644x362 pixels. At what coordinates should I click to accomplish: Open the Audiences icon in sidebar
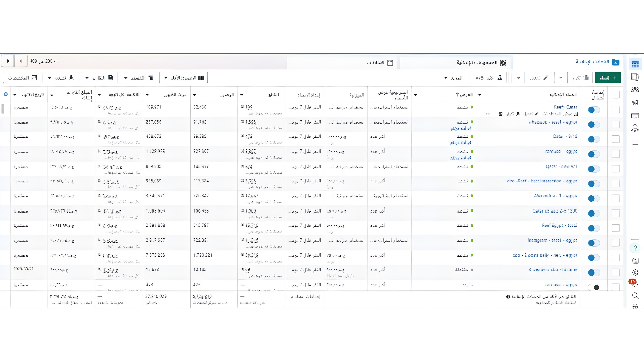click(x=635, y=90)
